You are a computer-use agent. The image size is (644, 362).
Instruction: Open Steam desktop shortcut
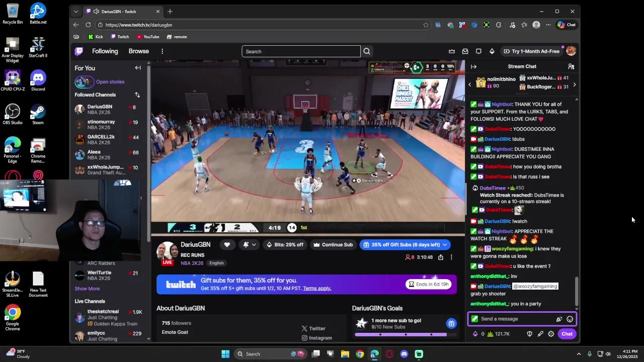pyautogui.click(x=38, y=114)
